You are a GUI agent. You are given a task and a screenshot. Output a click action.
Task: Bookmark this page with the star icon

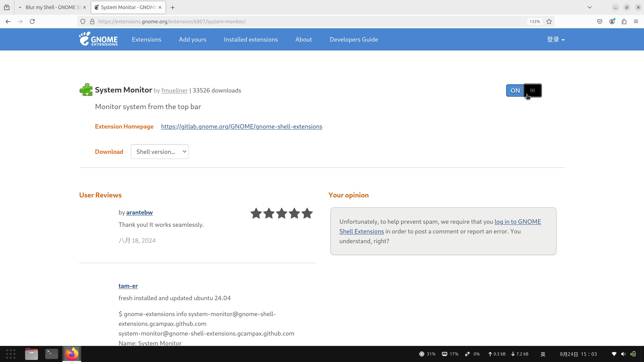coord(549,21)
